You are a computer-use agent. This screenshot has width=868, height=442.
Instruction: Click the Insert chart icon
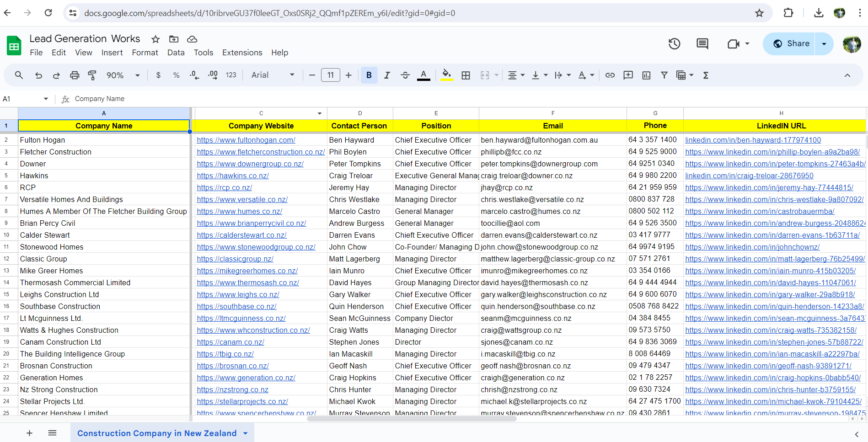click(646, 75)
